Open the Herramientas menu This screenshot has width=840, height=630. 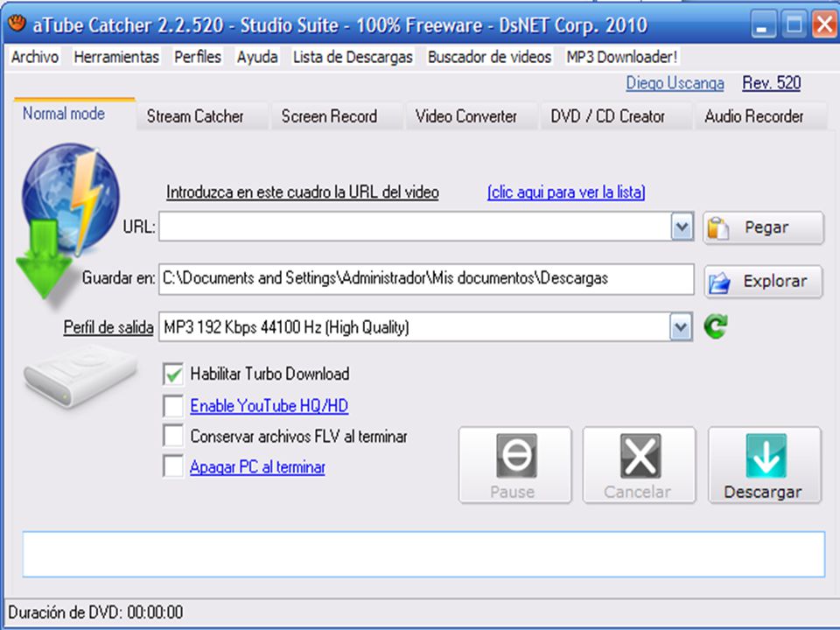point(116,57)
